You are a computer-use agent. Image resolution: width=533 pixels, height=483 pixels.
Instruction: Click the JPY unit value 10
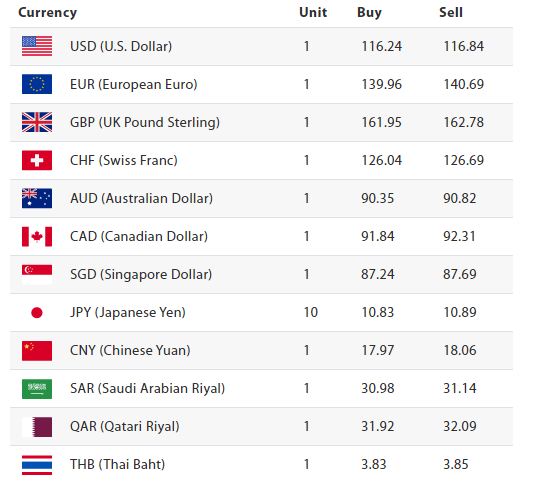tap(311, 312)
